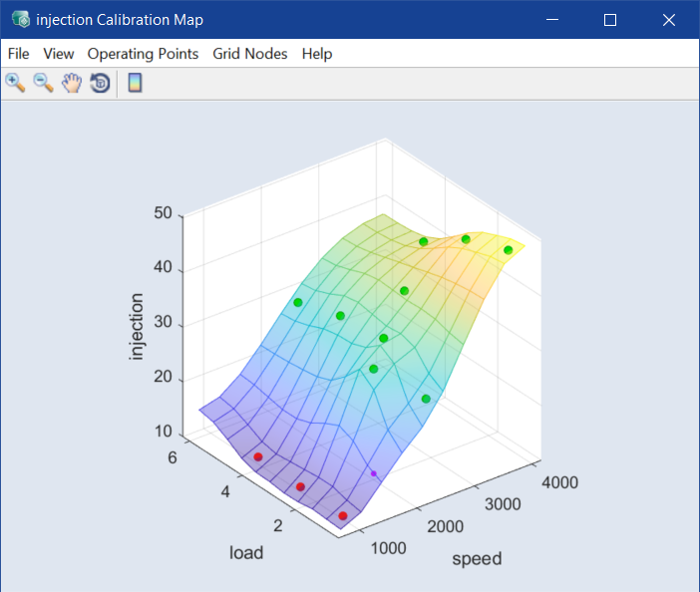700x592 pixels.
Task: Select the rightmost green operating point
Action: tap(509, 250)
